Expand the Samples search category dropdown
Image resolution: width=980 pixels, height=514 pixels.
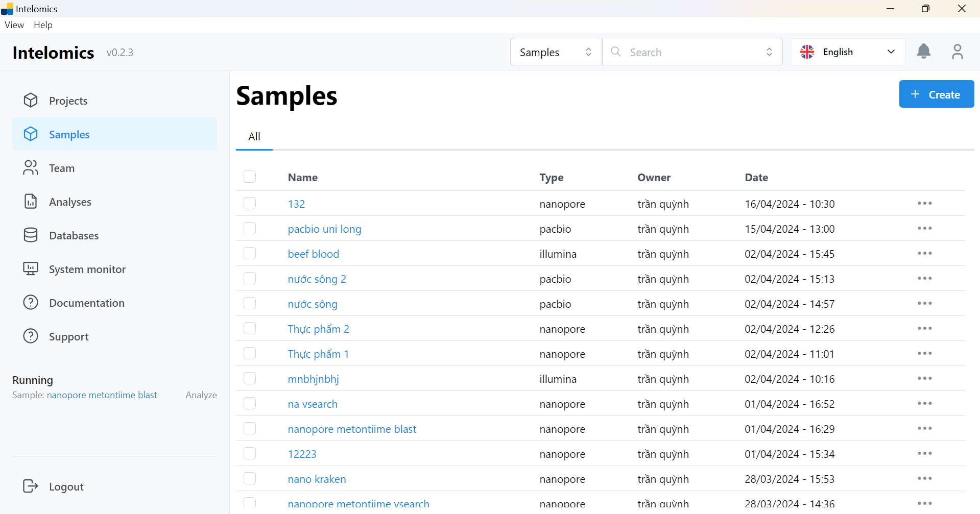(x=556, y=52)
